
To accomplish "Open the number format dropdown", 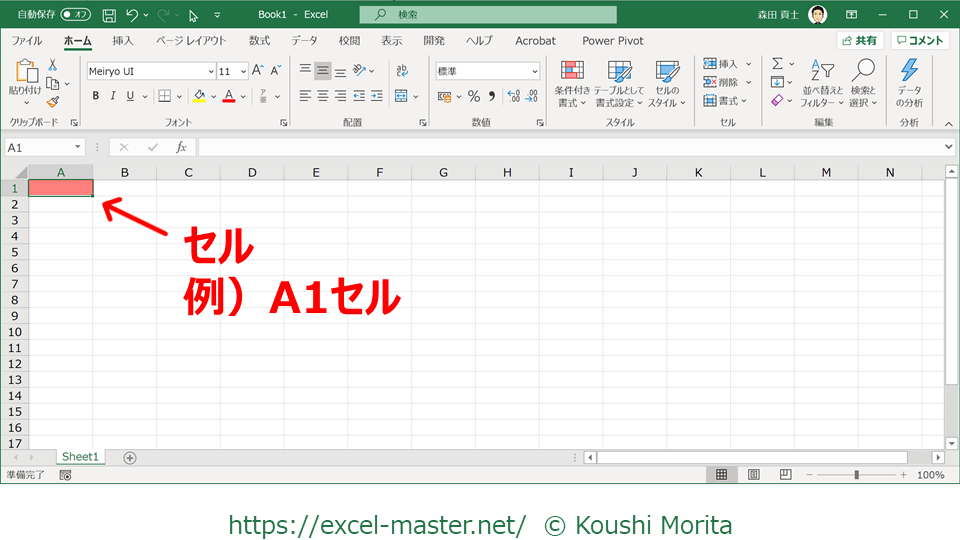I will [x=534, y=71].
